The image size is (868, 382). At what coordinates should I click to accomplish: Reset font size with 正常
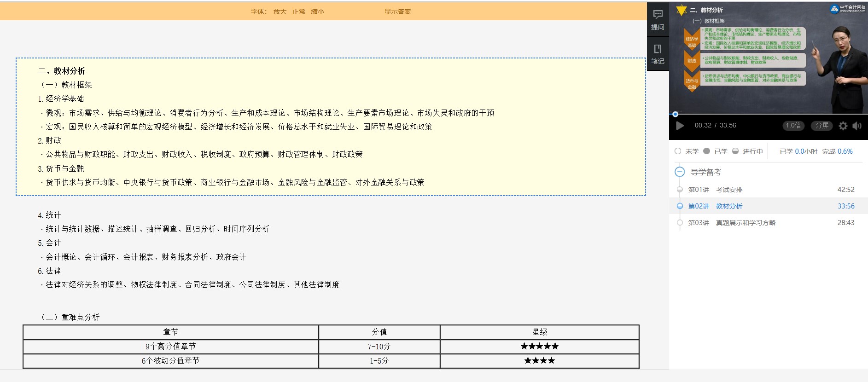coord(298,12)
